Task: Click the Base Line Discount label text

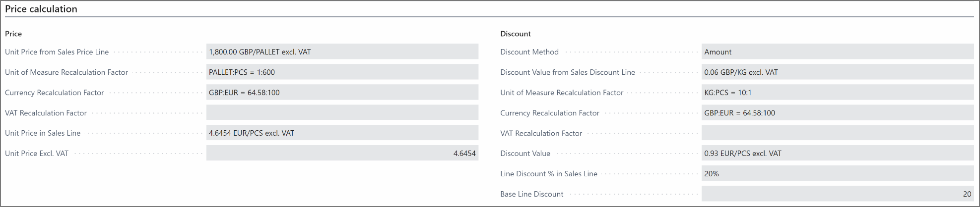Action: pyautogui.click(x=531, y=194)
